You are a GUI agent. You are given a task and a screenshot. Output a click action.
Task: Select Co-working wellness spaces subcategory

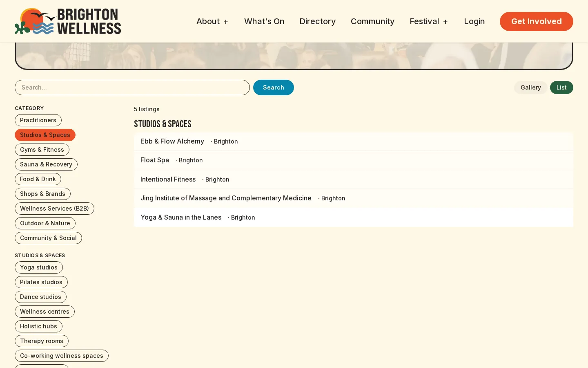click(62, 356)
